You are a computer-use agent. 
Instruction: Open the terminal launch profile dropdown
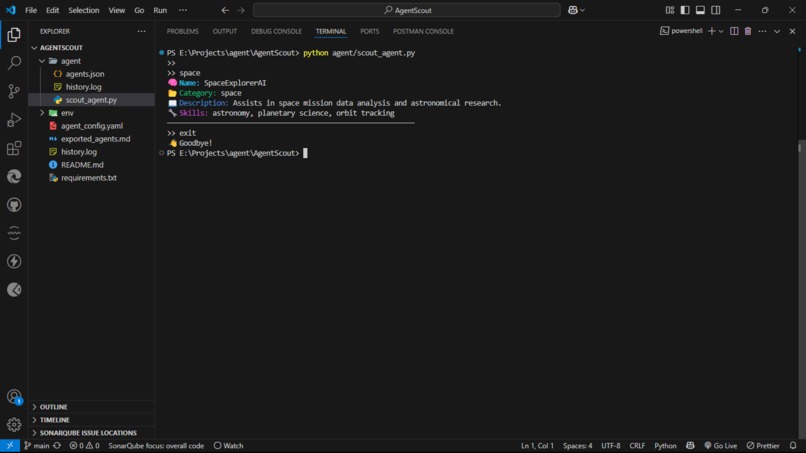[x=721, y=31]
